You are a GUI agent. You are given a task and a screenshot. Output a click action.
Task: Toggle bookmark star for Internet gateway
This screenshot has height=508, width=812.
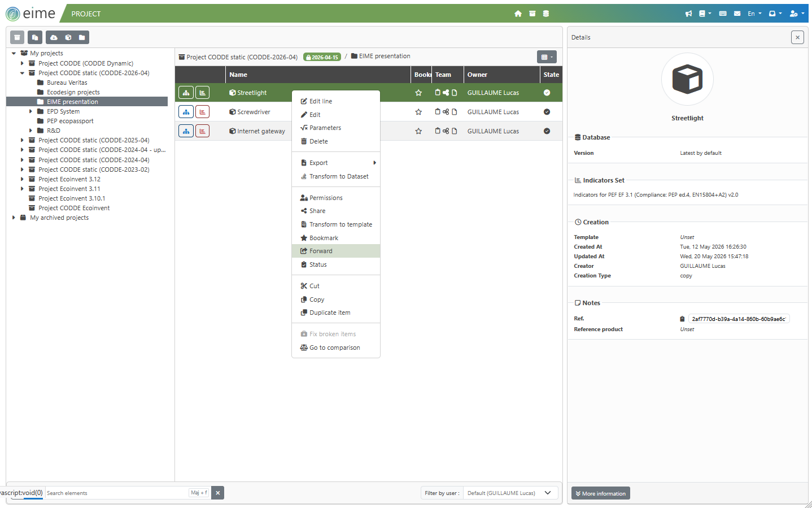pos(418,131)
